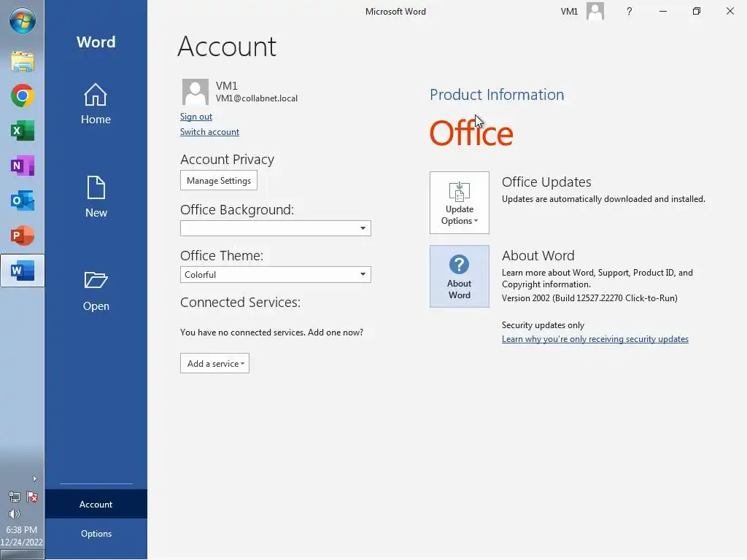Minimize the Word window

[x=662, y=11]
